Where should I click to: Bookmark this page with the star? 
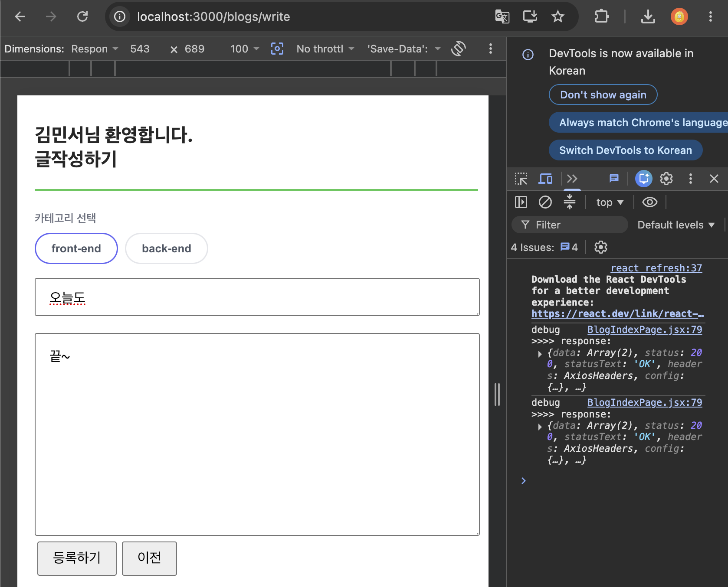click(557, 16)
